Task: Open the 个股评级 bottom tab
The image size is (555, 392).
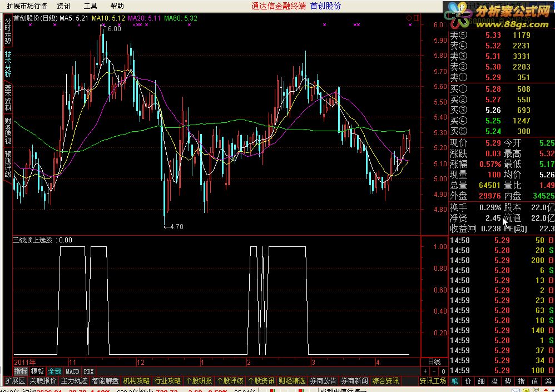Action: point(230,381)
